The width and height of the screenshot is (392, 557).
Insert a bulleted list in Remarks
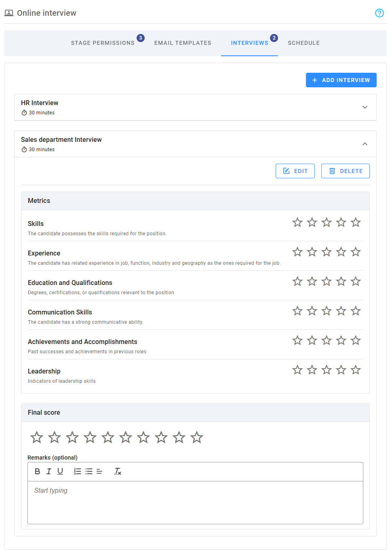pos(89,471)
